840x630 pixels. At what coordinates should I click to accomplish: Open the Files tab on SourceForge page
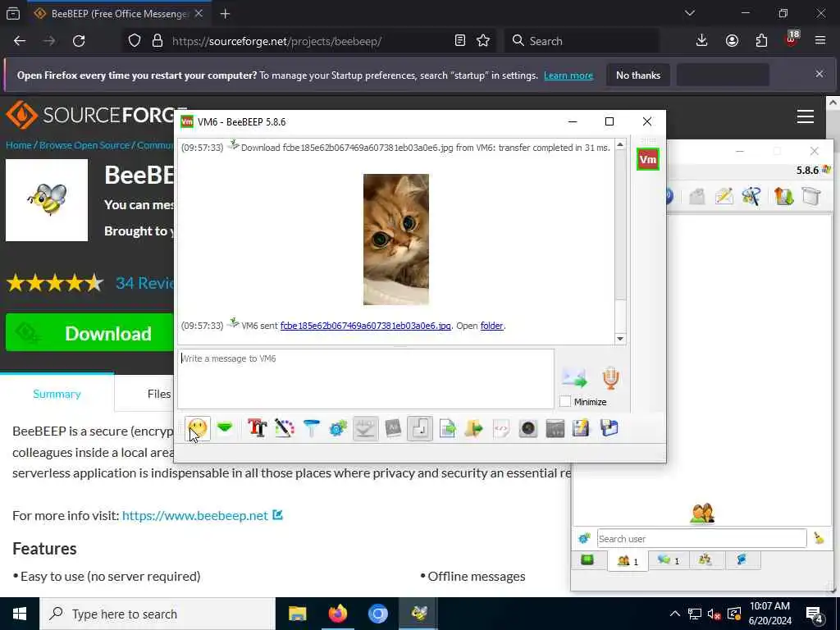point(159,394)
